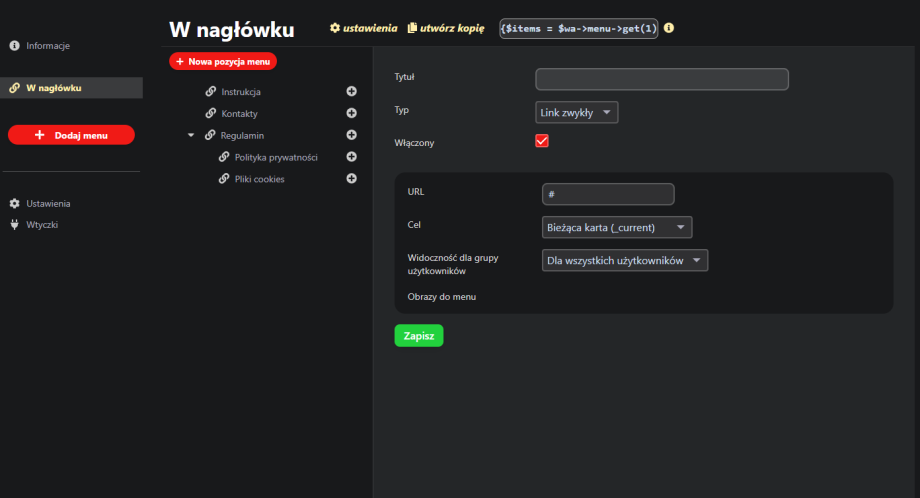
Task: Click the plus icon beside Kontakty
Action: [x=351, y=113]
